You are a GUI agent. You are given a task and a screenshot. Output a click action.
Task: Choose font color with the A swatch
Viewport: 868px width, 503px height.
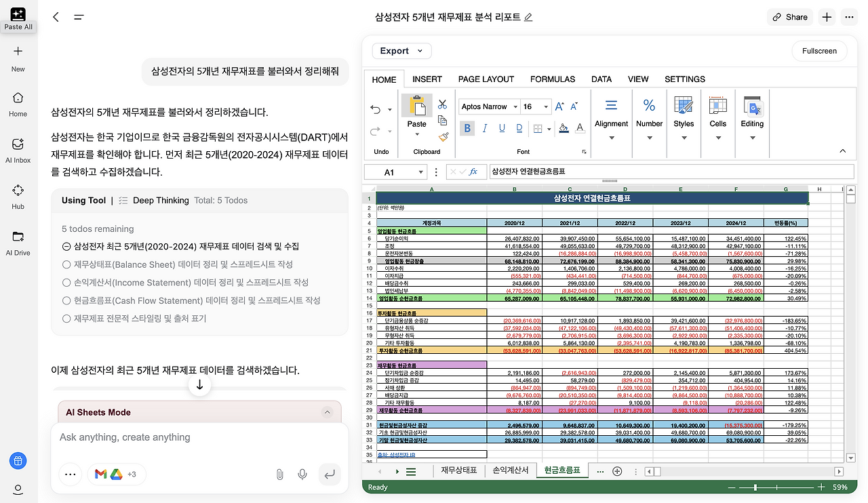(x=580, y=128)
